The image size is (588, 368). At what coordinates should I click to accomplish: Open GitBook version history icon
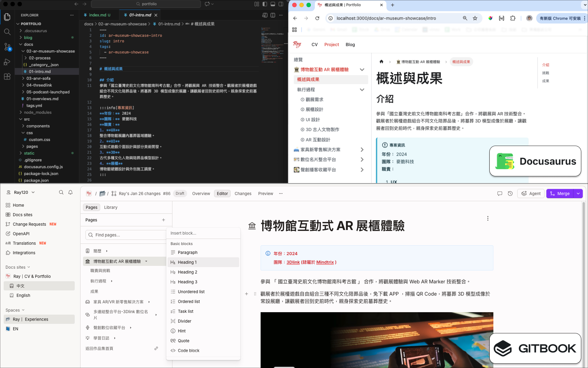[x=510, y=194]
